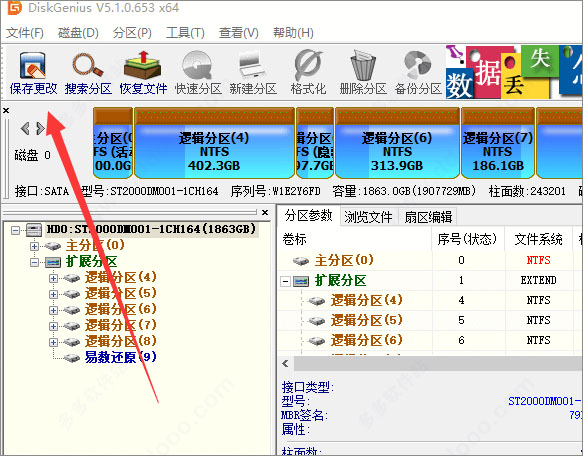Click drive icon beside 逻辑分区(6) in table
This screenshot has height=456, width=583.
(x=316, y=341)
